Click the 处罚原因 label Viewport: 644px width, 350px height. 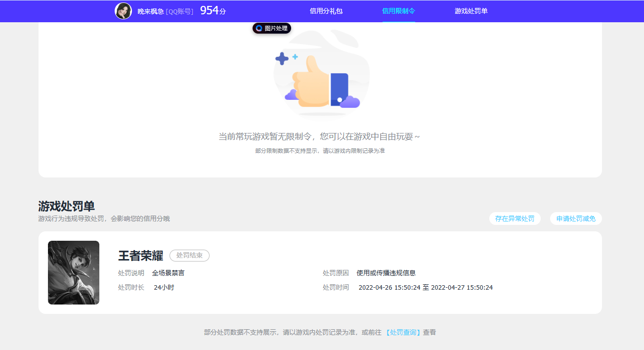tap(336, 273)
